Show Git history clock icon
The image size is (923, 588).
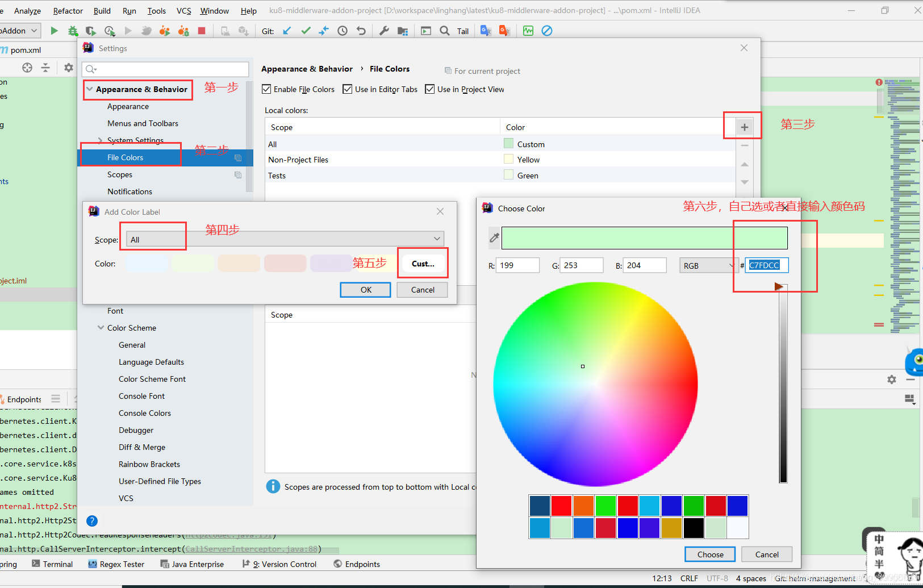click(343, 31)
